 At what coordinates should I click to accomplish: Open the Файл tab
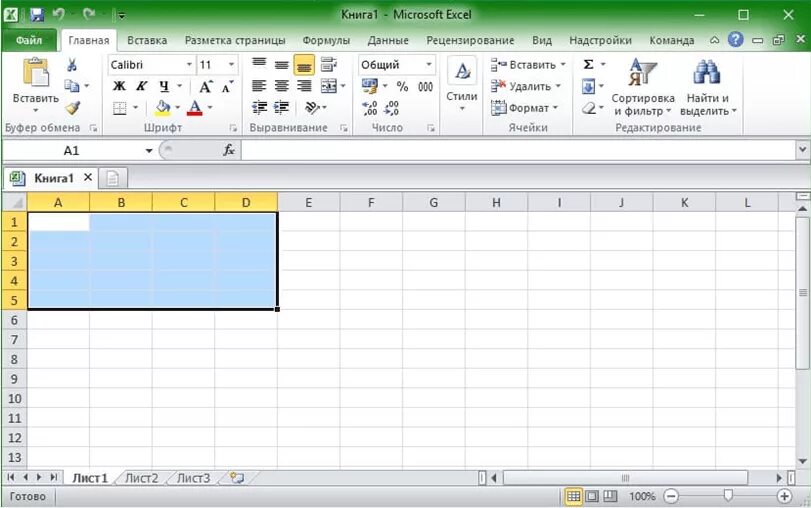(x=29, y=40)
